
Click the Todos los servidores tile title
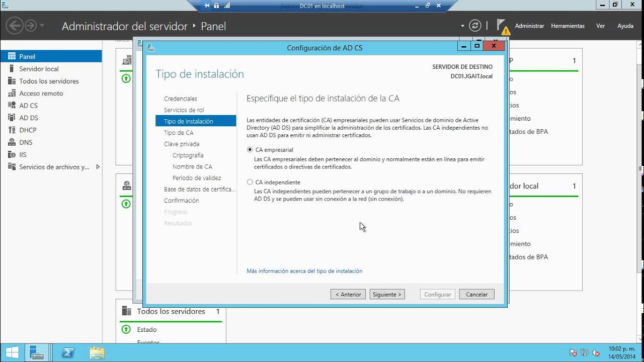171,312
